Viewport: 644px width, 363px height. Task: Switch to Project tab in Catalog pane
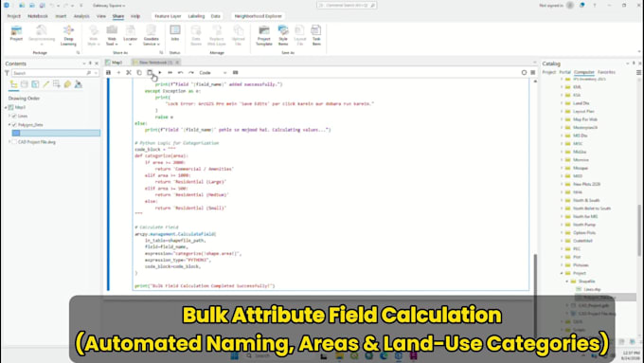[x=549, y=72]
